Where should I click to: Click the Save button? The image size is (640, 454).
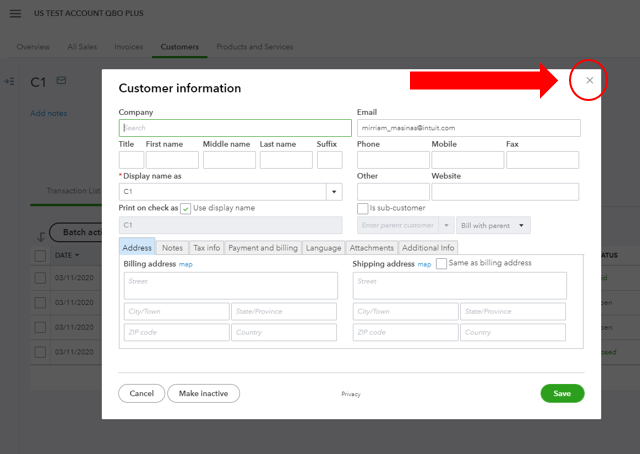pos(562,393)
